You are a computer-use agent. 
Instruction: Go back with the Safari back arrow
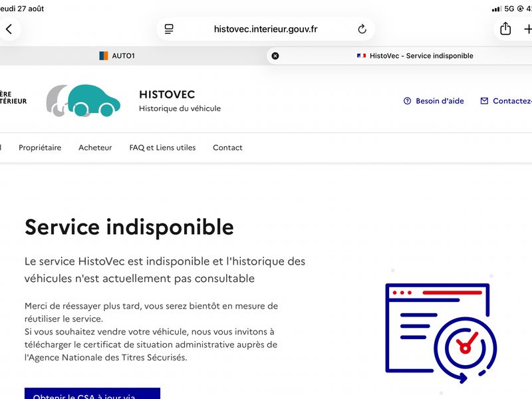tap(9, 29)
